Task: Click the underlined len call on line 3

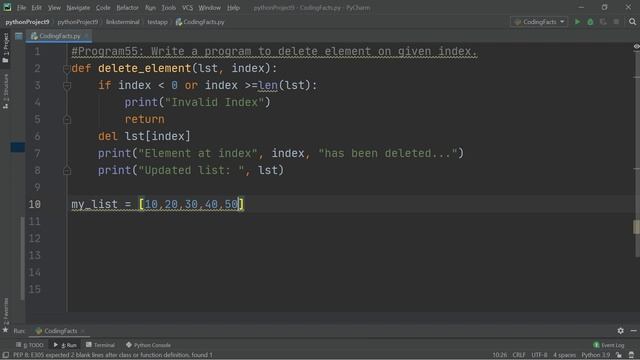Action: (x=268, y=85)
